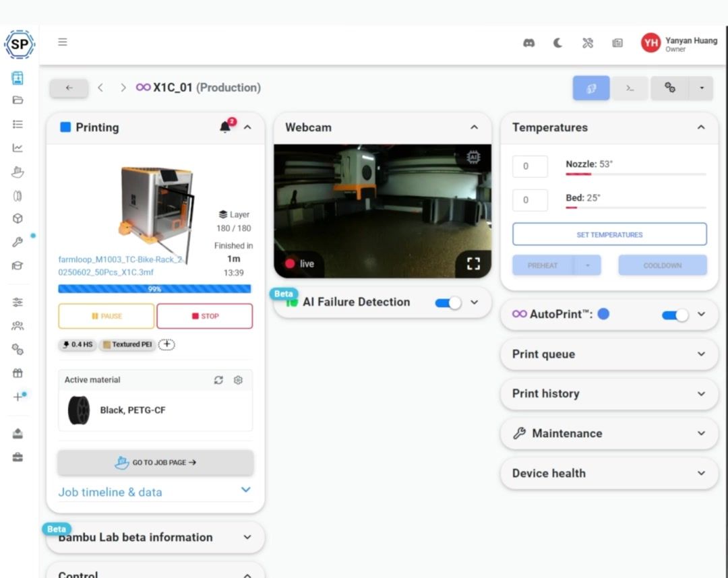This screenshot has width=728, height=578.
Task: Open the farmloop_M1003 file link
Action: (120, 266)
